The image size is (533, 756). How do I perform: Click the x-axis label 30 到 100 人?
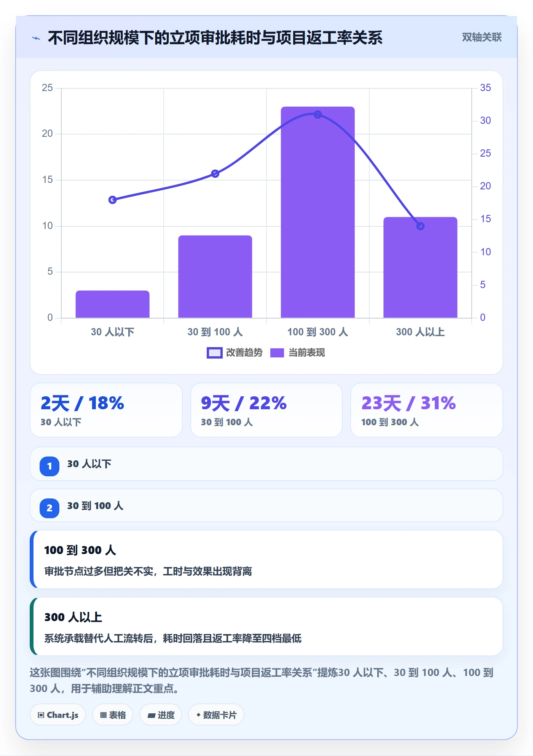point(215,332)
